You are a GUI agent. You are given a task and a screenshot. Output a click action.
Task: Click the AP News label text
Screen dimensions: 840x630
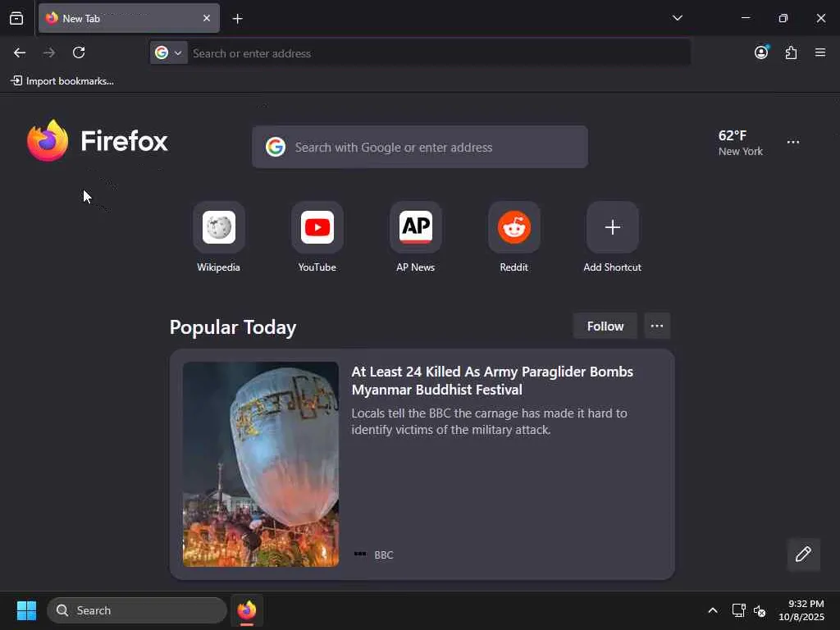pyautogui.click(x=415, y=267)
